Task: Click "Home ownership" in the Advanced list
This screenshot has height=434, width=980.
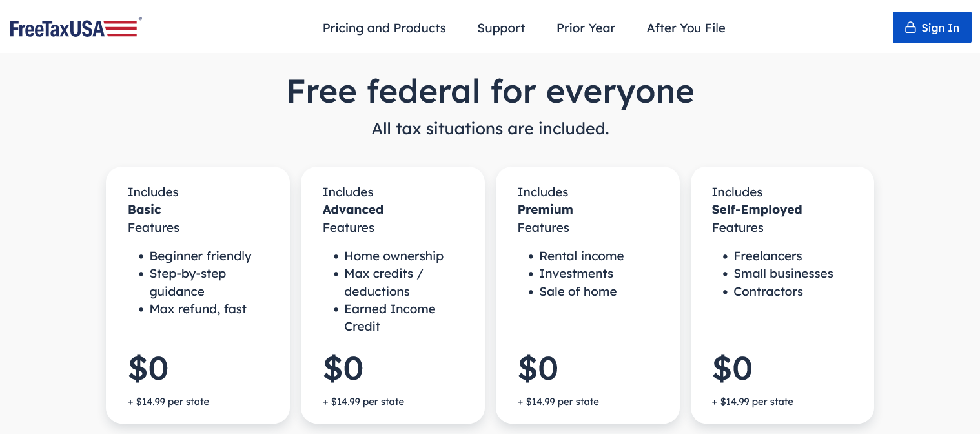Action: point(394,256)
